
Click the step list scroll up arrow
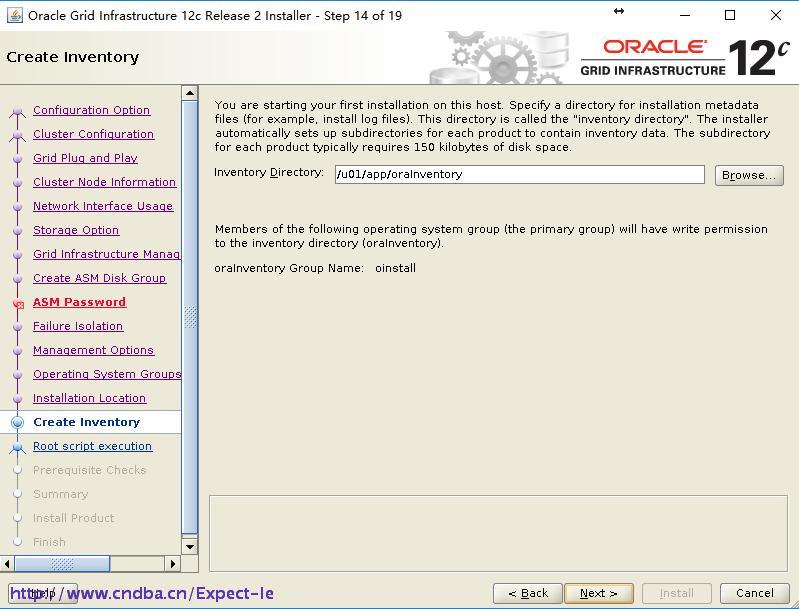click(x=190, y=93)
